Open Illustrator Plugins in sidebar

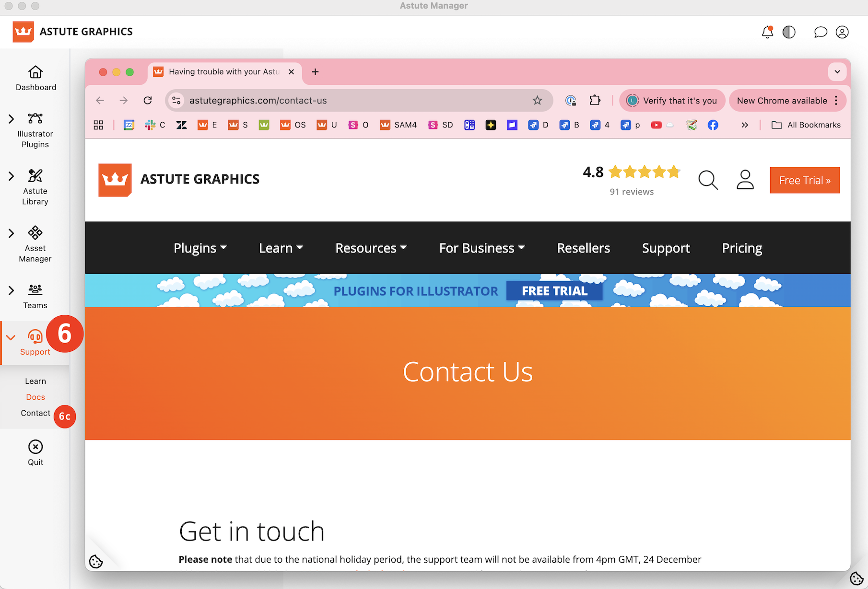click(35, 119)
